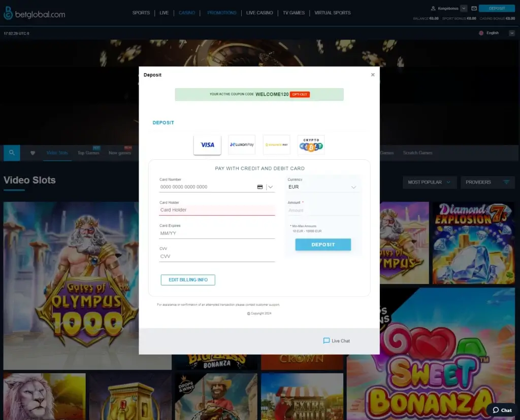The width and height of the screenshot is (520, 420).
Task: Click the game search magnifier icon
Action: 12,153
